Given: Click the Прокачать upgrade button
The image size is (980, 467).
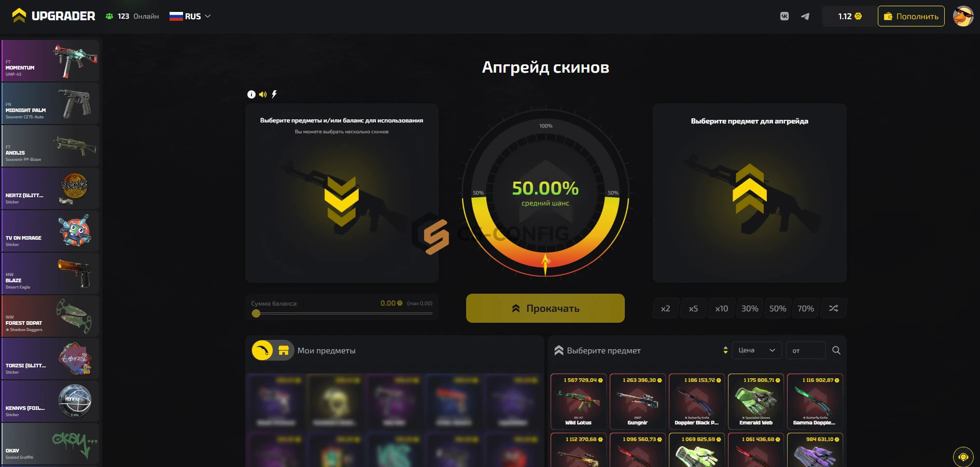Looking at the screenshot, I should (545, 308).
